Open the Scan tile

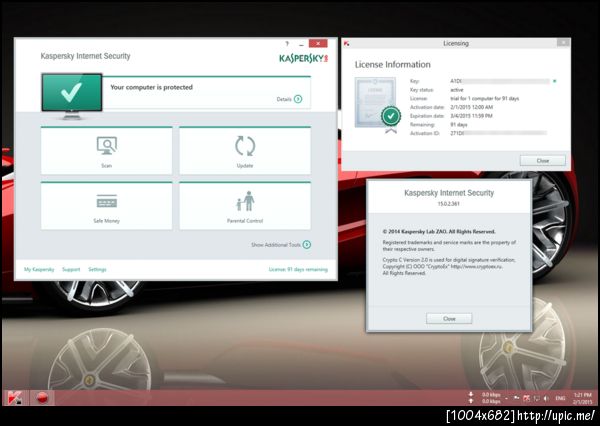pos(106,150)
